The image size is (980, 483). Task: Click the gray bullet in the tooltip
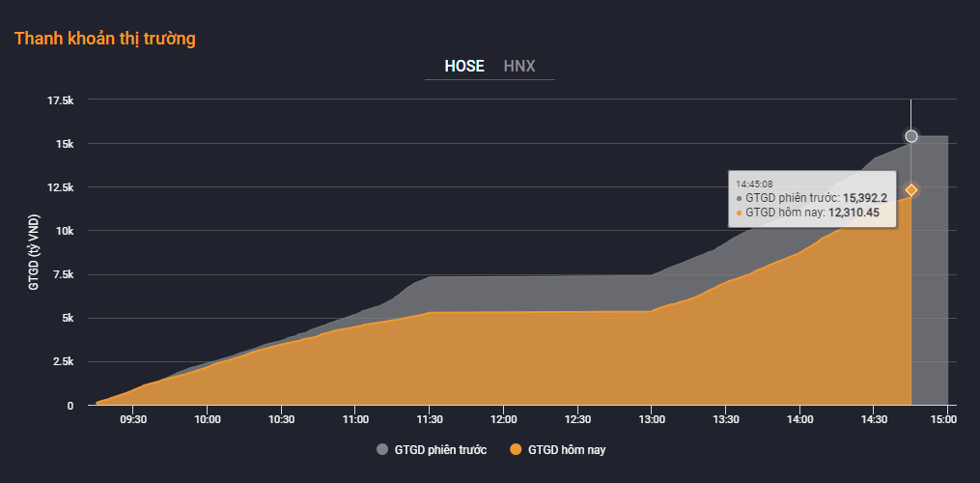[739, 198]
